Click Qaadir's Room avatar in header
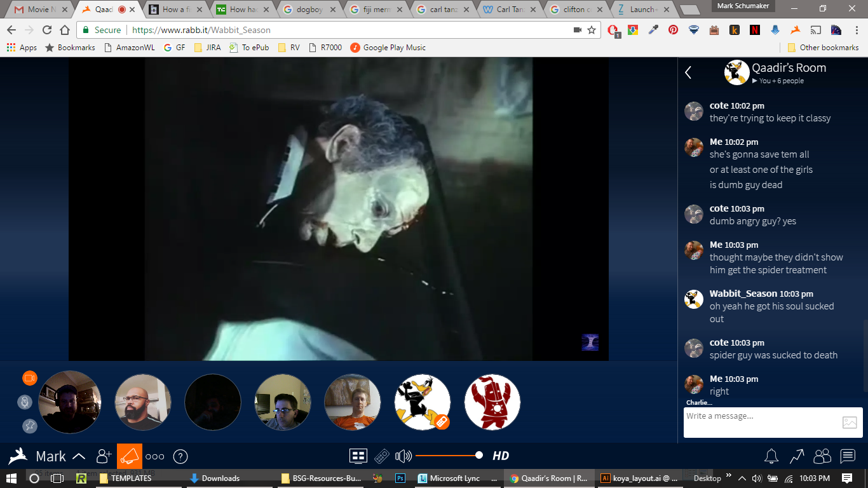The width and height of the screenshot is (868, 488). [736, 72]
